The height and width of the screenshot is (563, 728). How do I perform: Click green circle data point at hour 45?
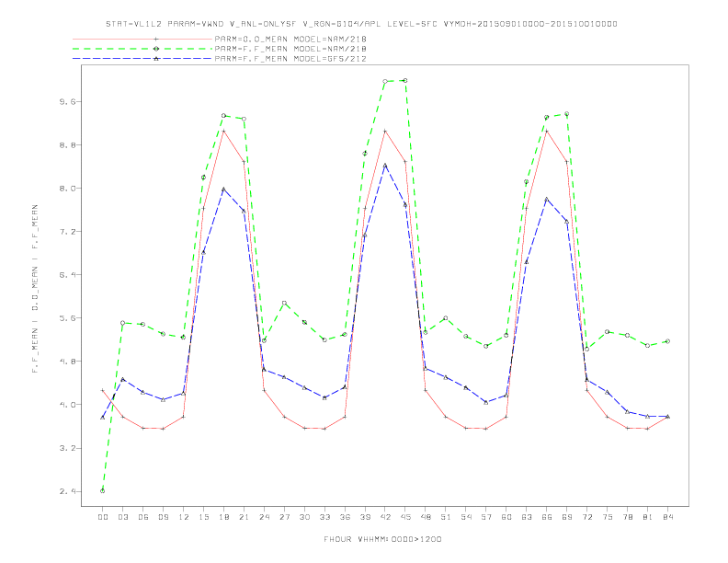tap(405, 80)
